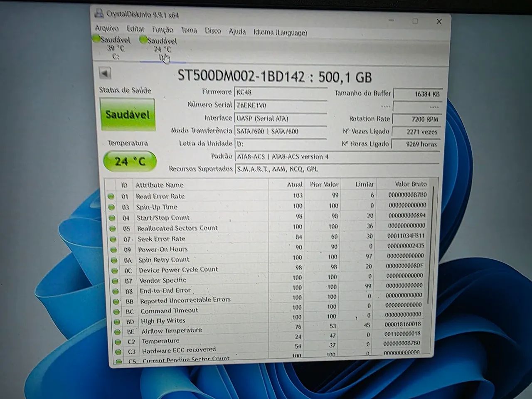Click the status dot for Hardware ECC recovered
The image size is (532, 399).
119,352
